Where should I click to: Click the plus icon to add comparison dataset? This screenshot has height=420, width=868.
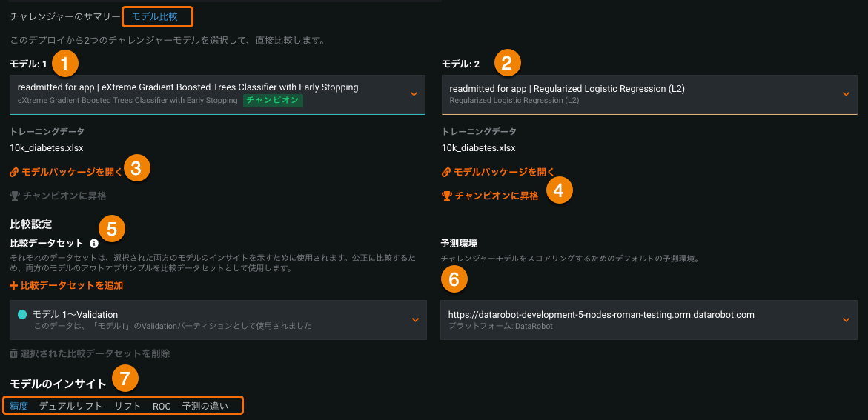coord(14,285)
